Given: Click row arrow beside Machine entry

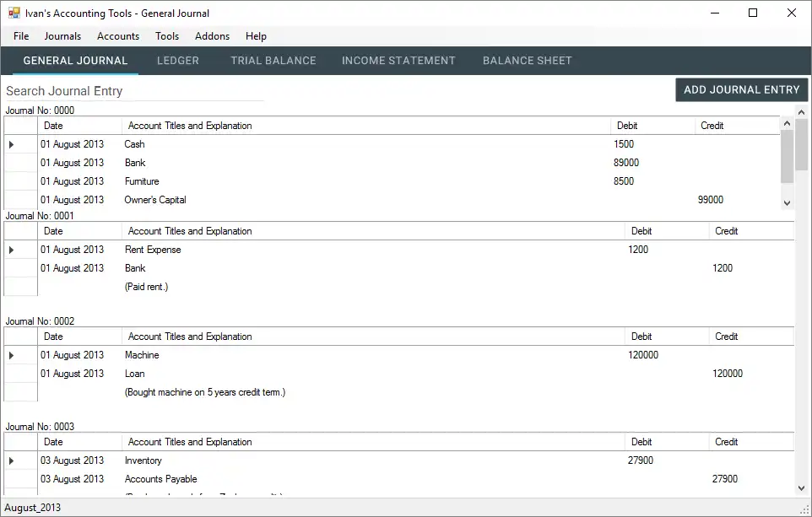Looking at the screenshot, I should click(12, 355).
